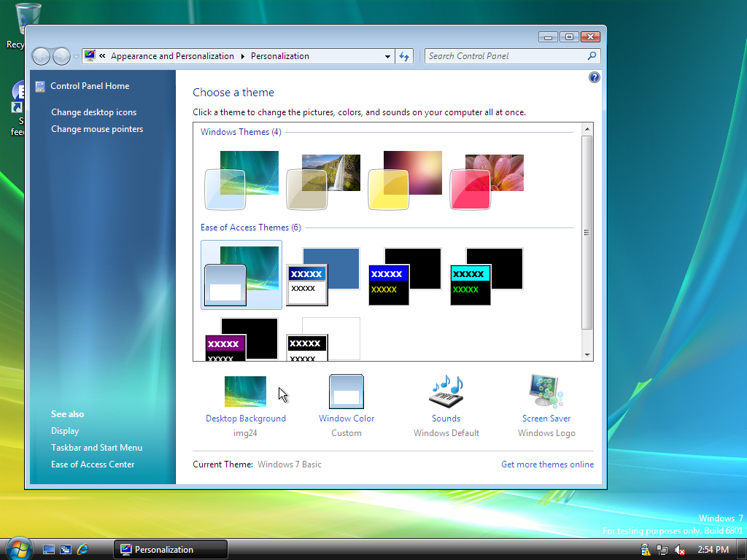
Task: Select Appearance and Personalization breadcrumb
Action: click(x=172, y=56)
